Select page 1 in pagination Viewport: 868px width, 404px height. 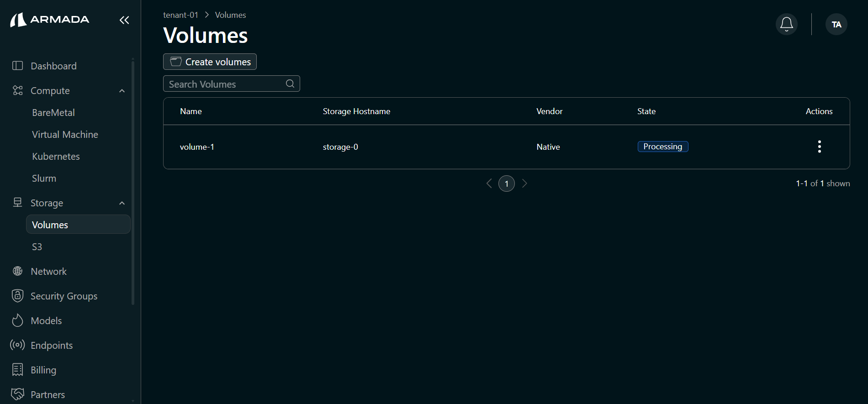tap(507, 184)
